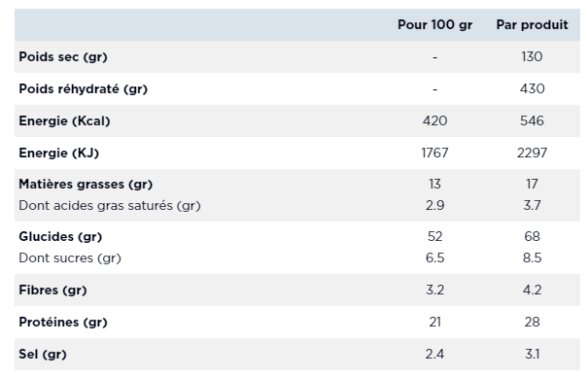Click the 430 rehydrated weight value
Screen dimensions: 588x377
pos(532,88)
